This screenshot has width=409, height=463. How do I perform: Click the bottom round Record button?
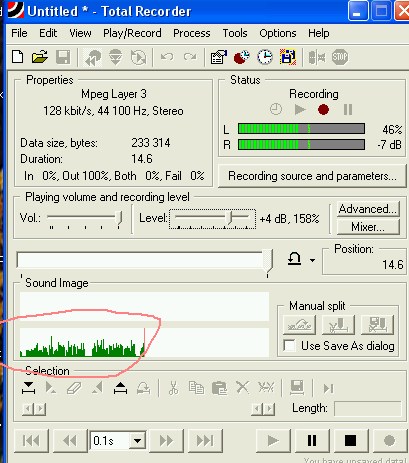[x=389, y=441]
